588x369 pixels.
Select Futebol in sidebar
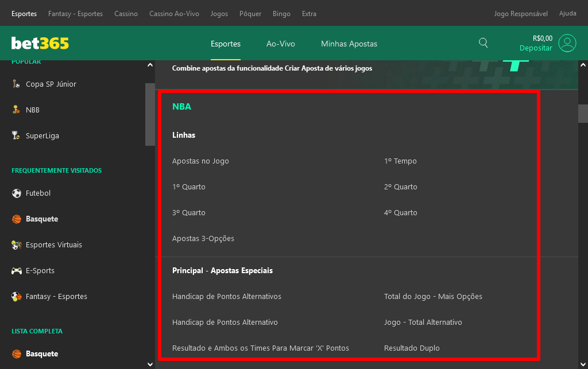point(38,193)
